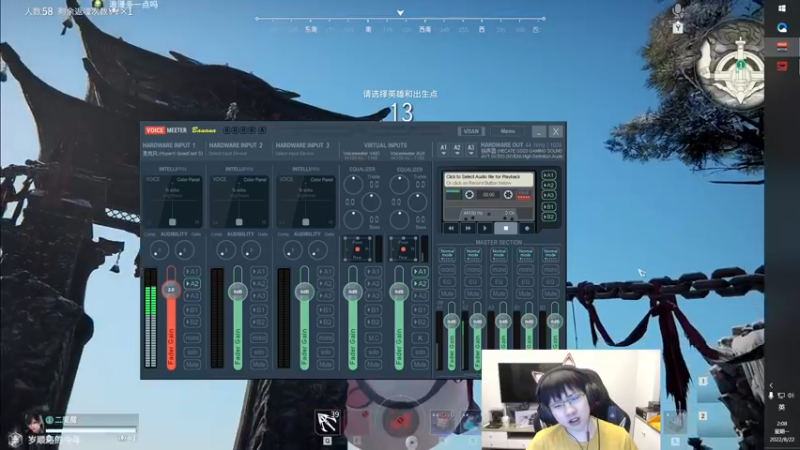Toggle A3 bus on Hardware Input 2
This screenshot has width=800, height=450.
pos(259,296)
